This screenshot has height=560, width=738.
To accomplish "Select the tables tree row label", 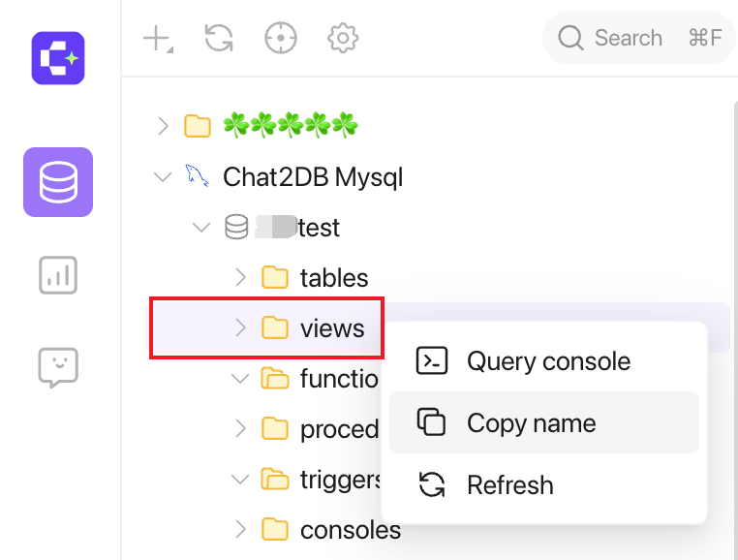I will pyautogui.click(x=334, y=278).
